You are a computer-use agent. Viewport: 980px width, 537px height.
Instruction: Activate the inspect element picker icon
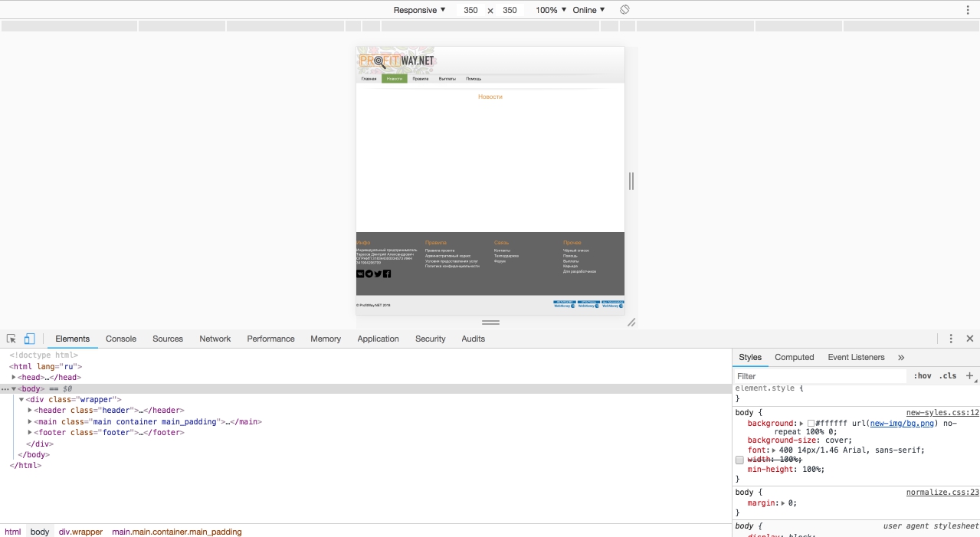[11, 339]
